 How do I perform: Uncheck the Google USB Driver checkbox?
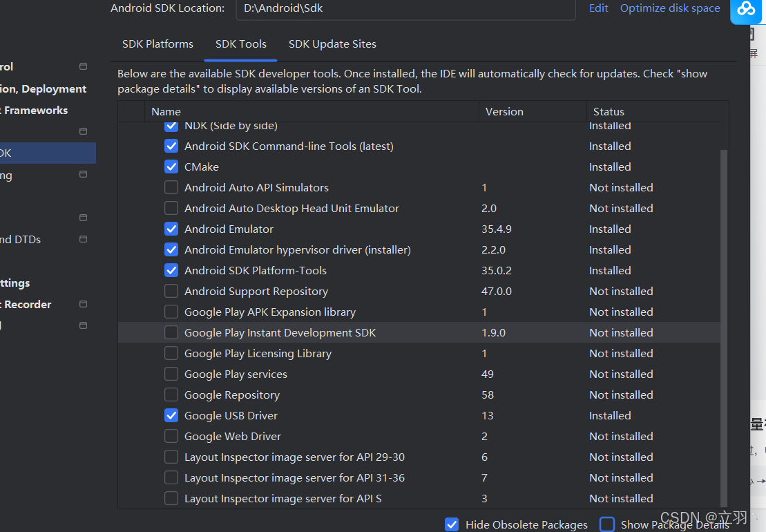171,415
